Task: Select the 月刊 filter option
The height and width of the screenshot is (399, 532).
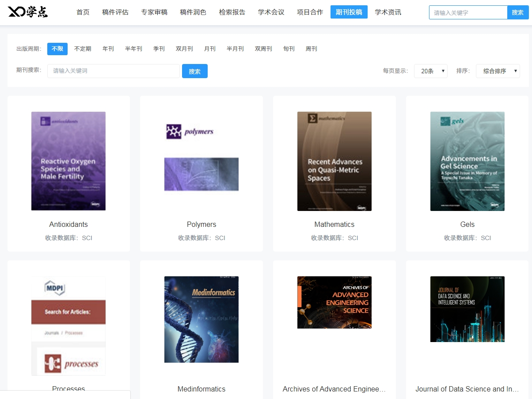Action: click(x=210, y=49)
